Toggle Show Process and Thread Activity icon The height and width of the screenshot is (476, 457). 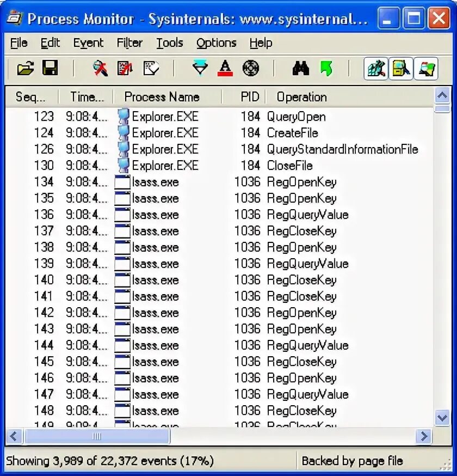coord(426,68)
